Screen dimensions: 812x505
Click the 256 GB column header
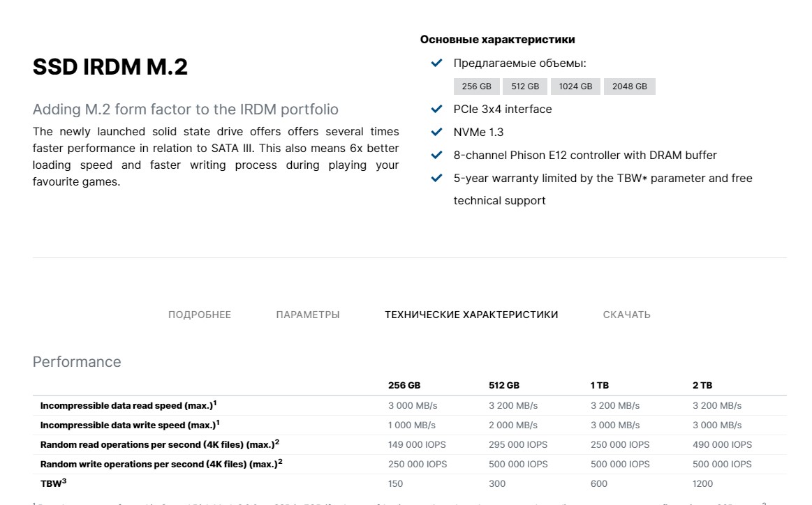pos(404,386)
